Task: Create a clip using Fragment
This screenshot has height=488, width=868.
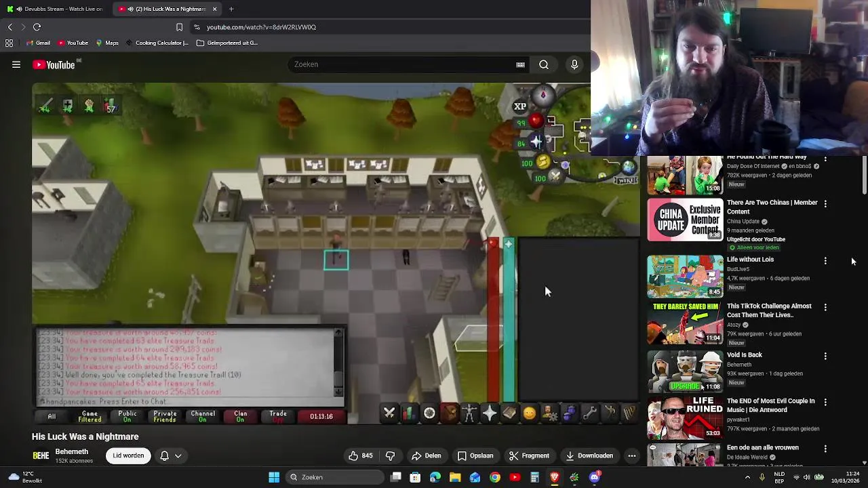Action: tap(530, 455)
